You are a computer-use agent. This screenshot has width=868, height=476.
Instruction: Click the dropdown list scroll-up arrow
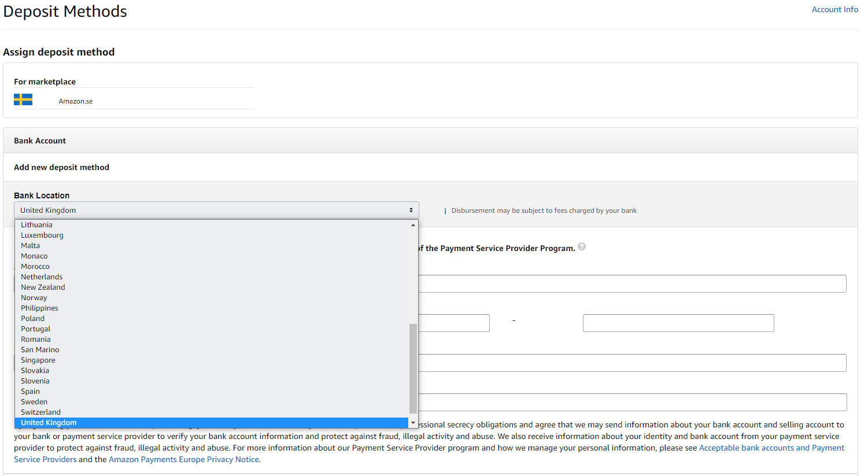pyautogui.click(x=413, y=225)
